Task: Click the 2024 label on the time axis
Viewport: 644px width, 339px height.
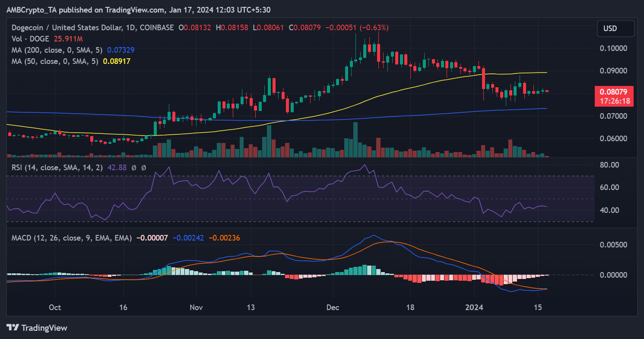Action: tap(475, 307)
